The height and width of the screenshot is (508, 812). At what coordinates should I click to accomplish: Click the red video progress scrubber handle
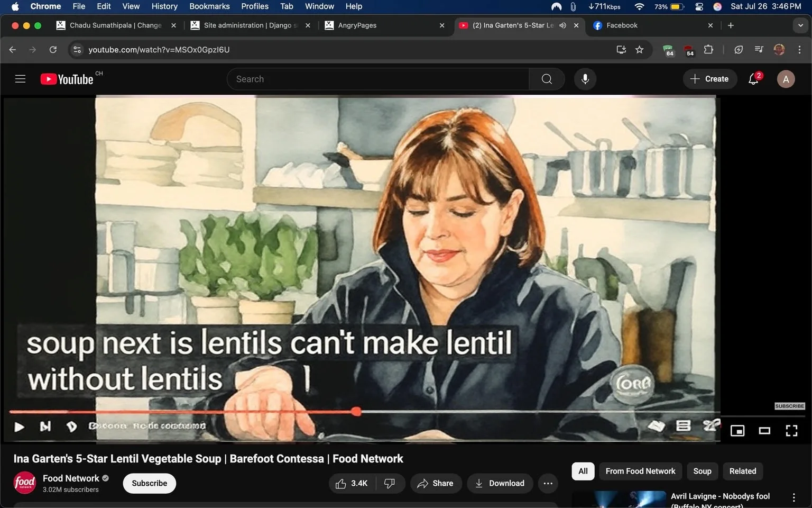point(357,411)
